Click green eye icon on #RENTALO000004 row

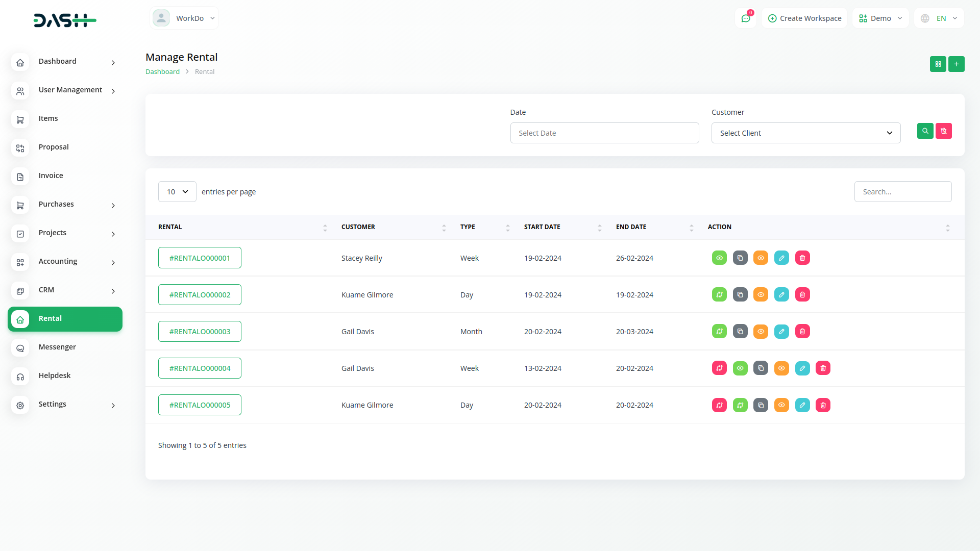pyautogui.click(x=740, y=368)
